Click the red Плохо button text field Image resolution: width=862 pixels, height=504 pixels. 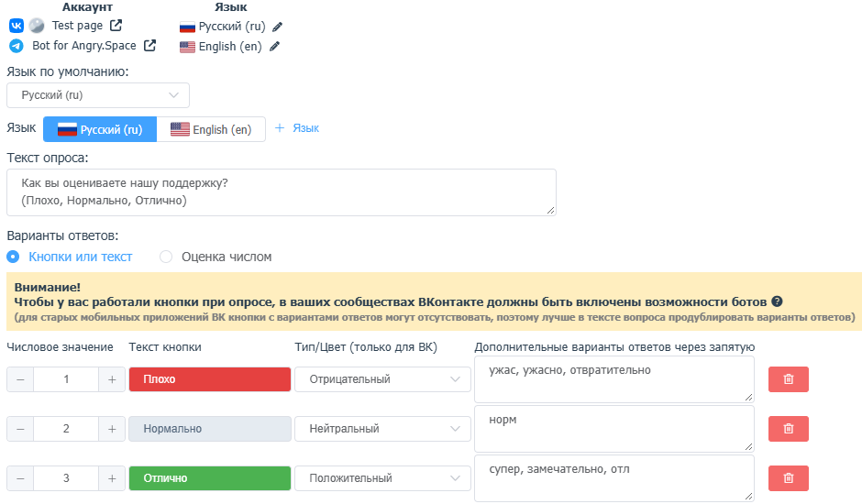pyautogui.click(x=210, y=379)
